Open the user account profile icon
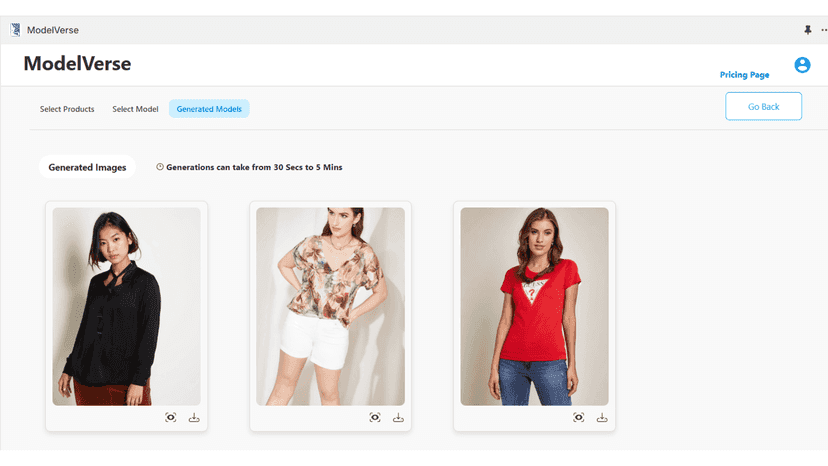 (802, 65)
